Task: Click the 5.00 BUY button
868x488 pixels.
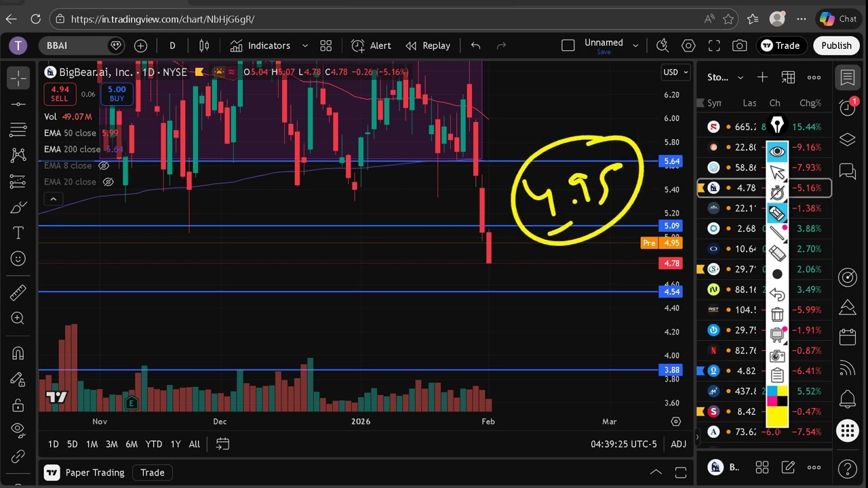Action: pyautogui.click(x=117, y=94)
